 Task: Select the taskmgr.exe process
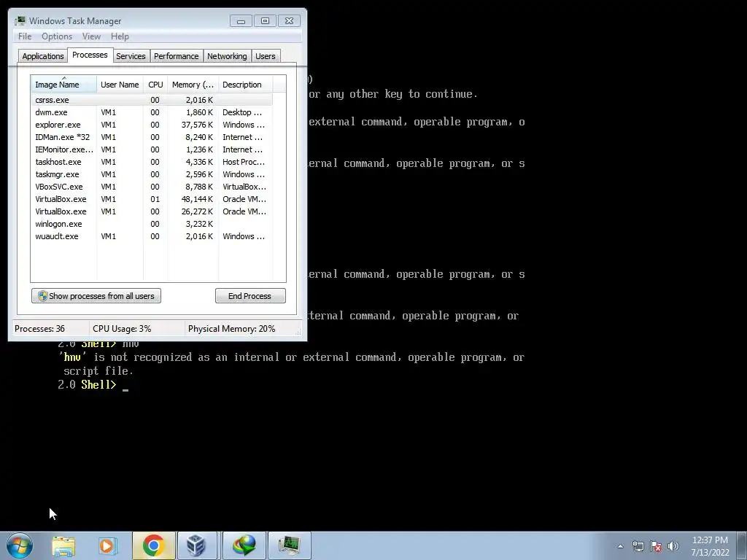click(152, 174)
